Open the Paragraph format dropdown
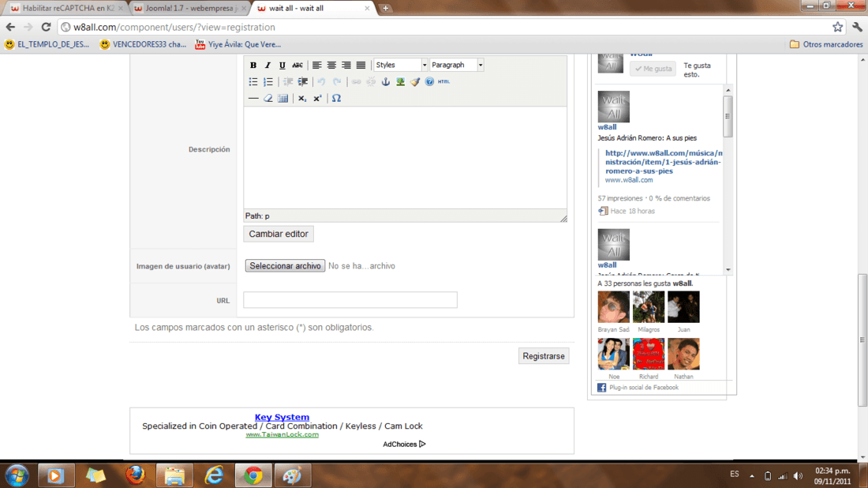Viewport: 868px width, 488px height. [457, 66]
